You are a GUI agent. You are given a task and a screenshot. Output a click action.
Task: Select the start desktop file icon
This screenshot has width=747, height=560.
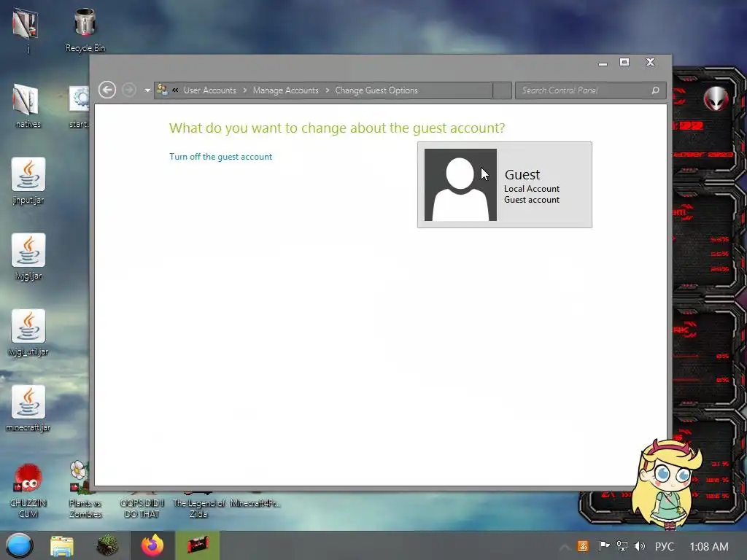pos(79,106)
